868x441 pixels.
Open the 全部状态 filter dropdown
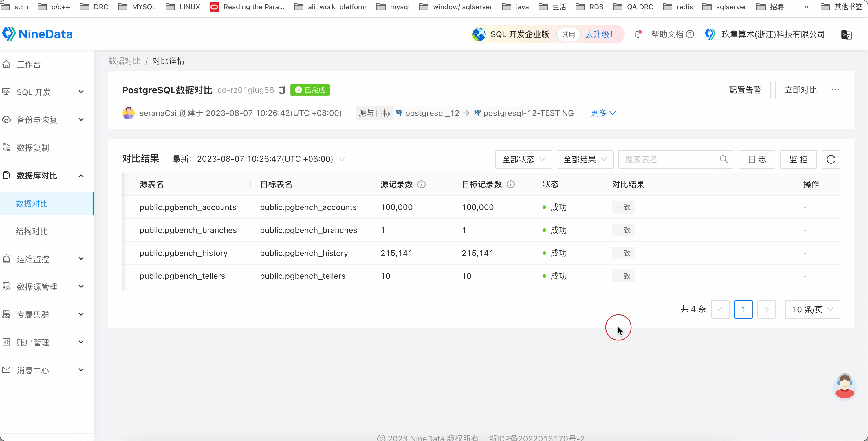523,159
